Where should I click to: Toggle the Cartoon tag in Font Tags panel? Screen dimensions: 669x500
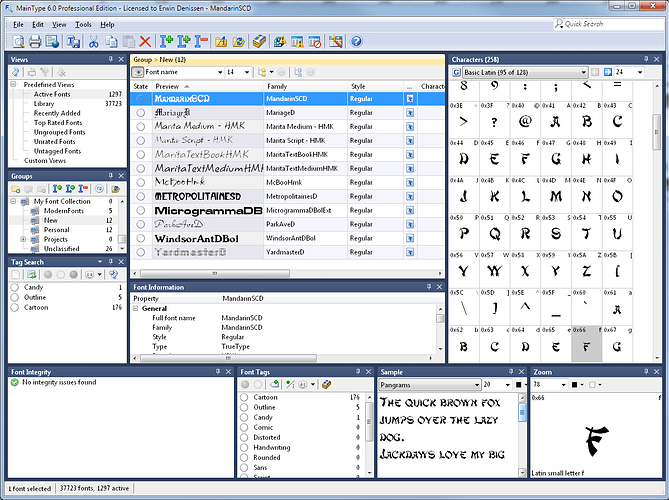click(244, 397)
